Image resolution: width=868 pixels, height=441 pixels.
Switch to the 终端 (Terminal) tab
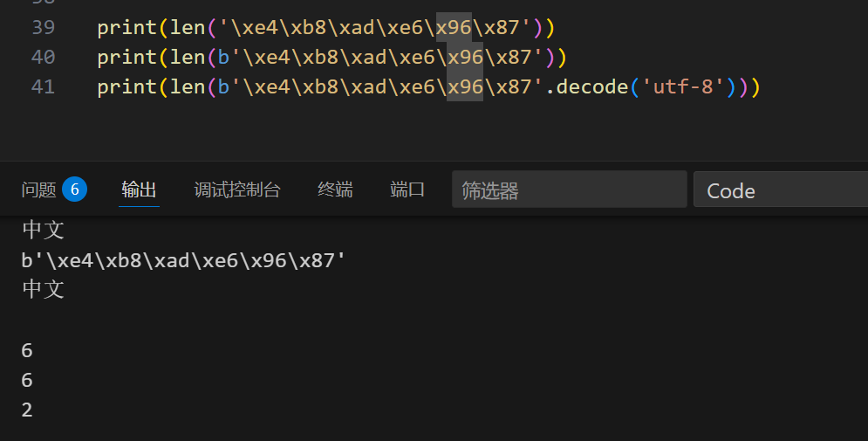(335, 189)
